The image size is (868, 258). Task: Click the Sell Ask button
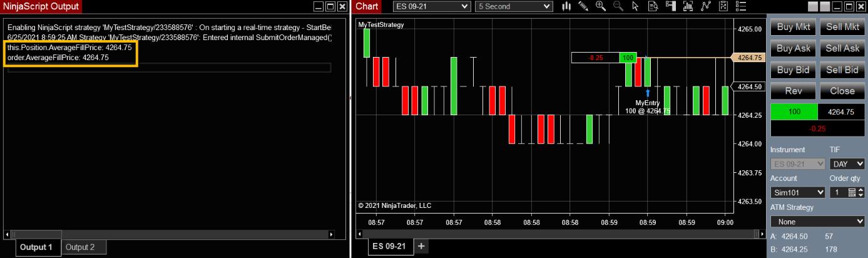[x=842, y=48]
